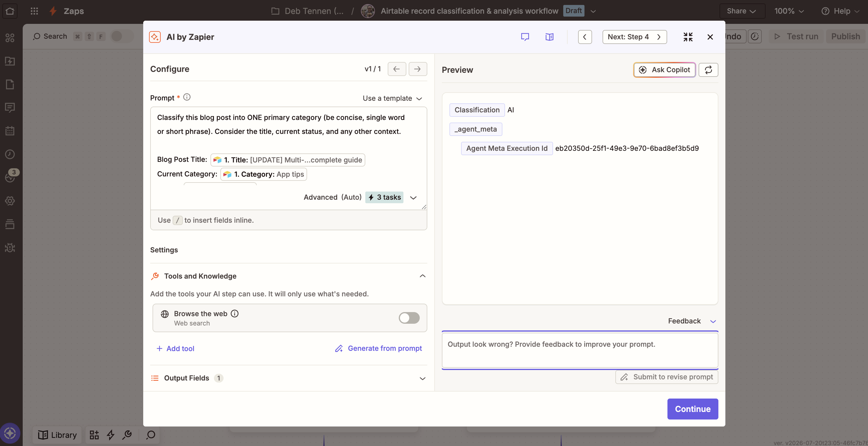Click the 3 tasks badge
Image resolution: width=868 pixels, height=446 pixels.
coord(384,197)
